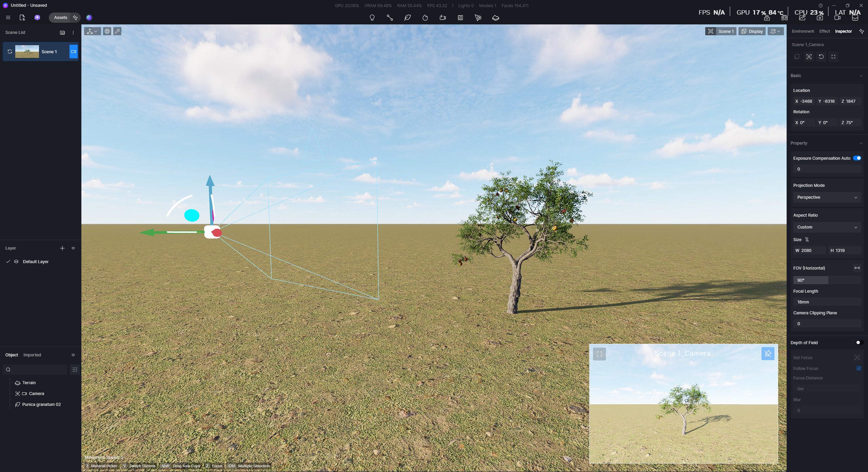Switch to the Environment tab
The width and height of the screenshot is (868, 472).
pyautogui.click(x=803, y=31)
